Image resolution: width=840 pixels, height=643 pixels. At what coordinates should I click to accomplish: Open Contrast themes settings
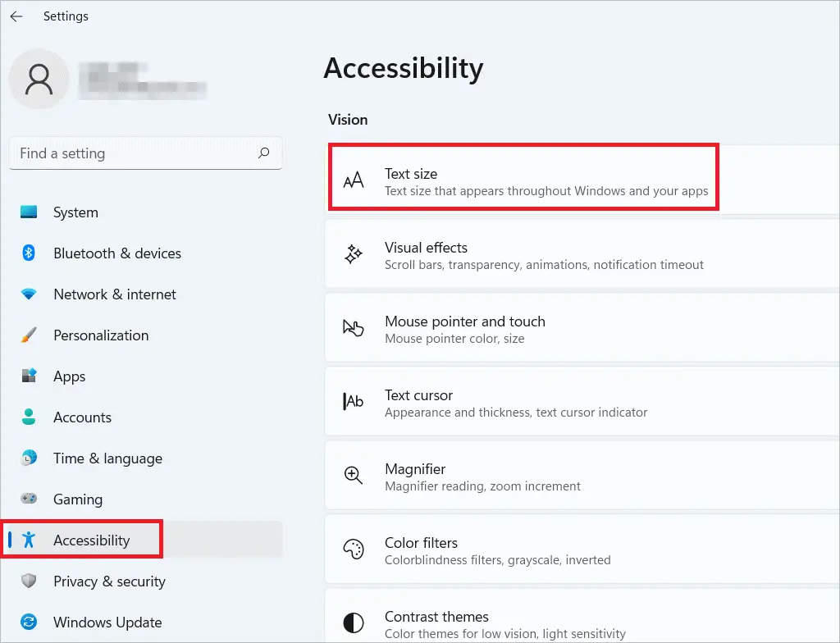click(x=582, y=616)
